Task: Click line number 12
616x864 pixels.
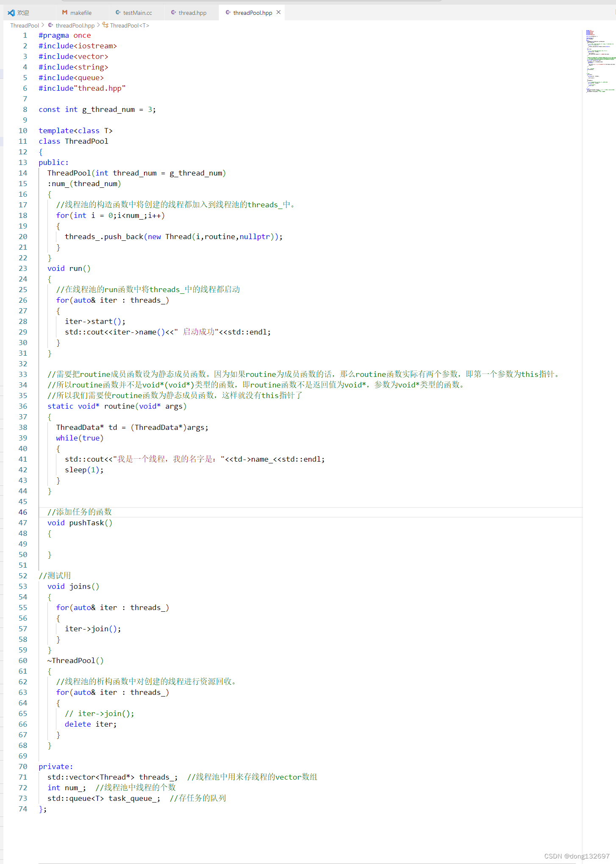Action: 23,152
